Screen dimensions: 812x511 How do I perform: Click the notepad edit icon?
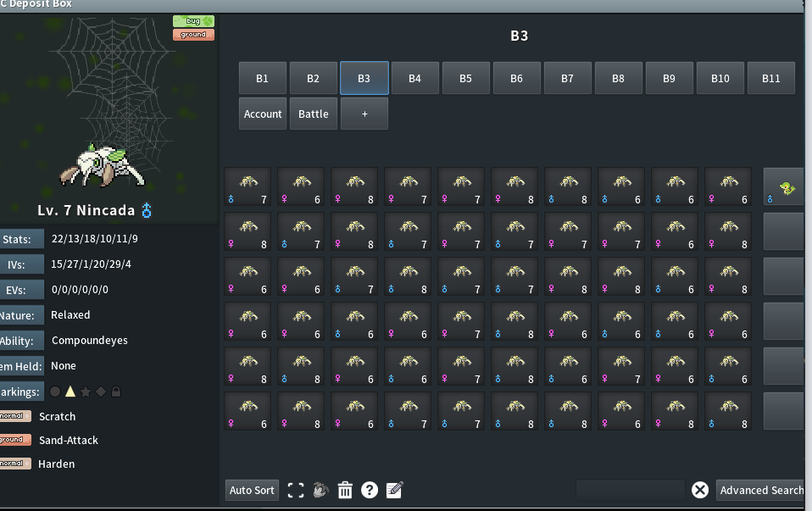[394, 490]
